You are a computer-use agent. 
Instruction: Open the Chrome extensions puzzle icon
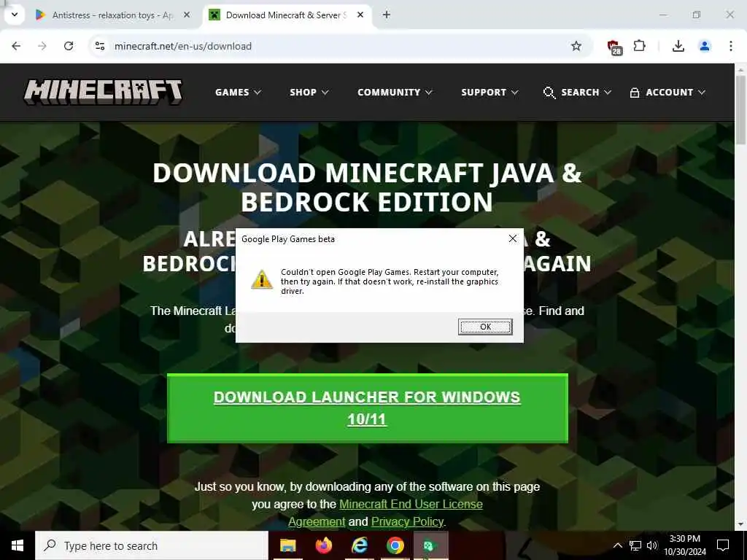click(639, 46)
